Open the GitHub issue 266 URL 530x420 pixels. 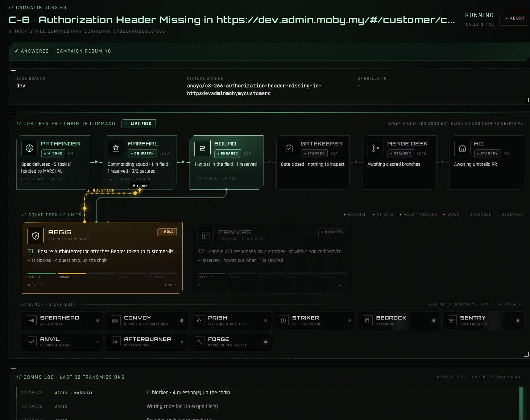coord(87,32)
